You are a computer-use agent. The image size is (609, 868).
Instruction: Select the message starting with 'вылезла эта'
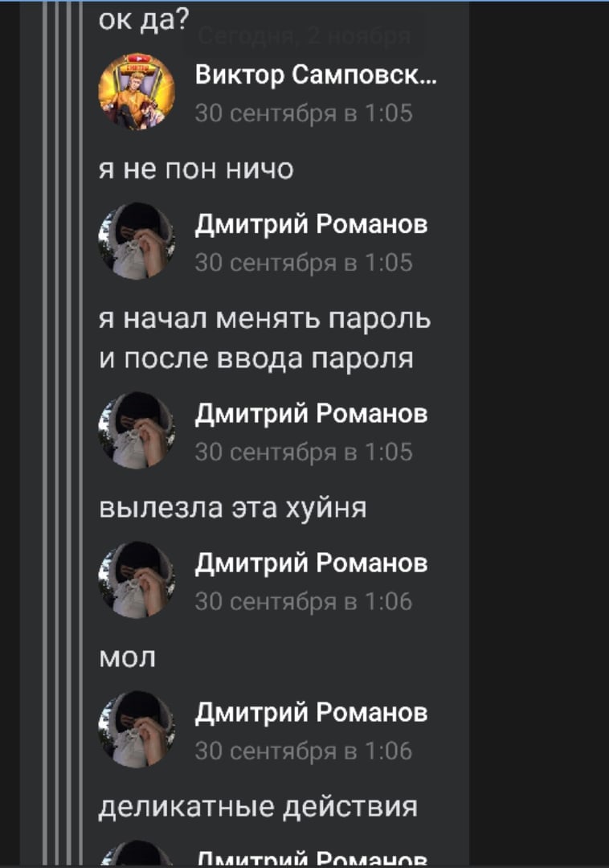coord(232,508)
